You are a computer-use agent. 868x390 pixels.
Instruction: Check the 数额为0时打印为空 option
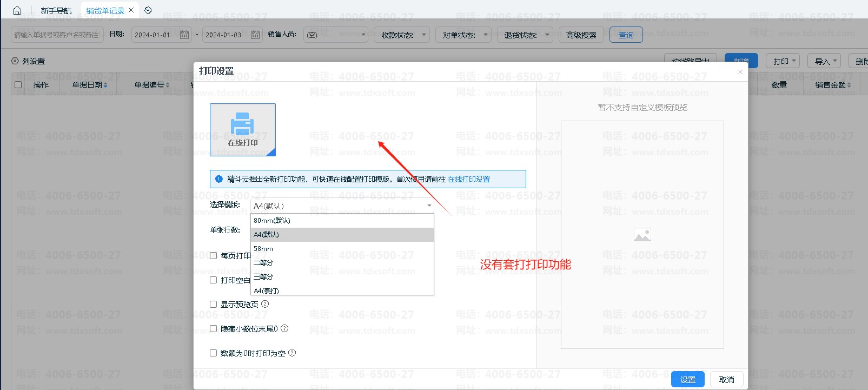pos(213,353)
